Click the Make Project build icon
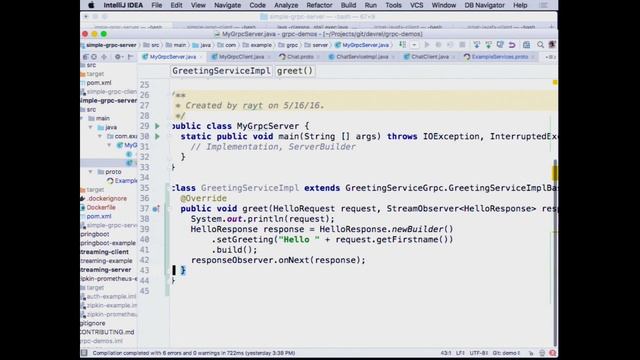The image size is (640, 360). [x=402, y=45]
